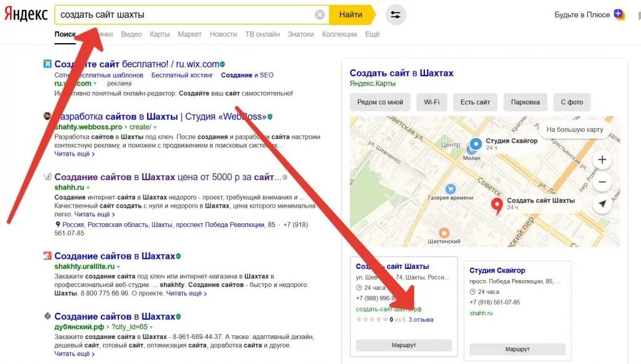Click the map geolocation arrow button
Screen dimensions: 641x364
point(602,203)
